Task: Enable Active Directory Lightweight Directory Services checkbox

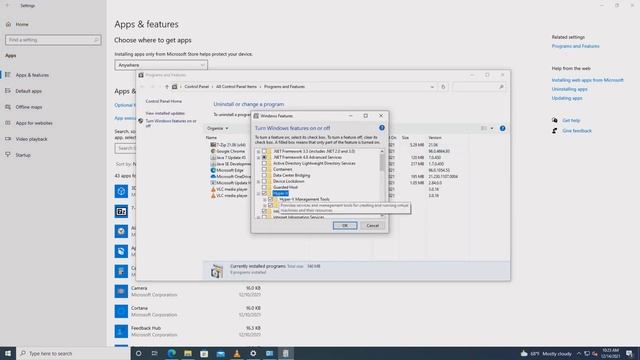Action: click(x=264, y=163)
